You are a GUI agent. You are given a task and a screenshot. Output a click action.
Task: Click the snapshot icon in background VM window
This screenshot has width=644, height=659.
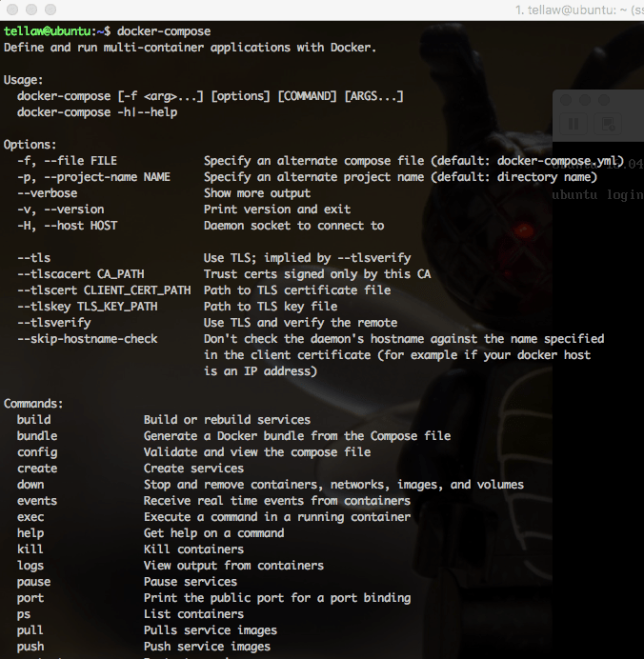(608, 124)
